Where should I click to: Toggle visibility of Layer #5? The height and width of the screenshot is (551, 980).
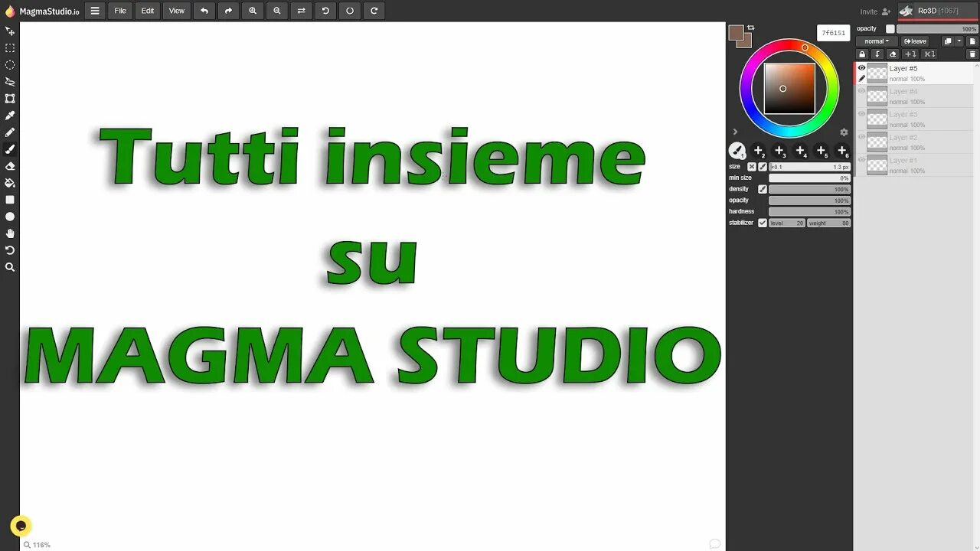(x=861, y=68)
